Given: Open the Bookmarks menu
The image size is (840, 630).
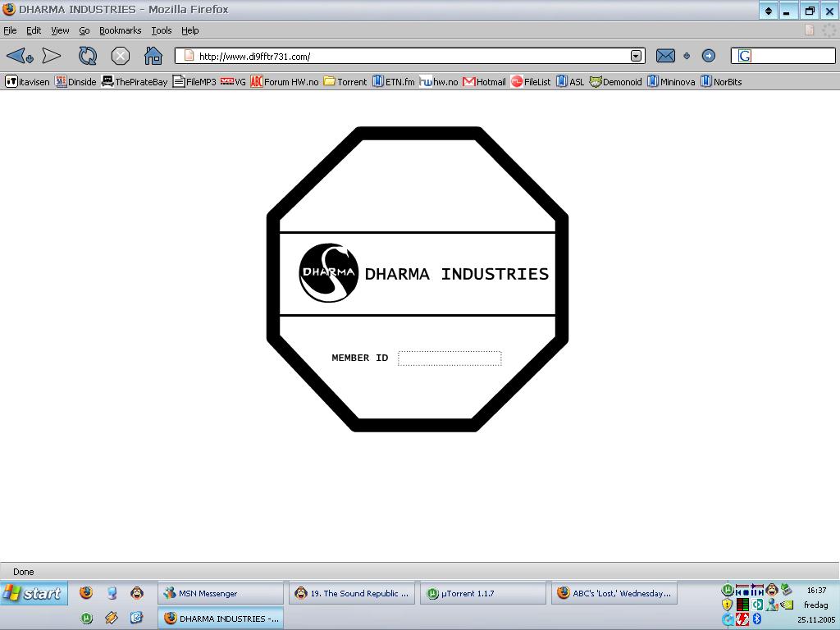Looking at the screenshot, I should pos(120,30).
